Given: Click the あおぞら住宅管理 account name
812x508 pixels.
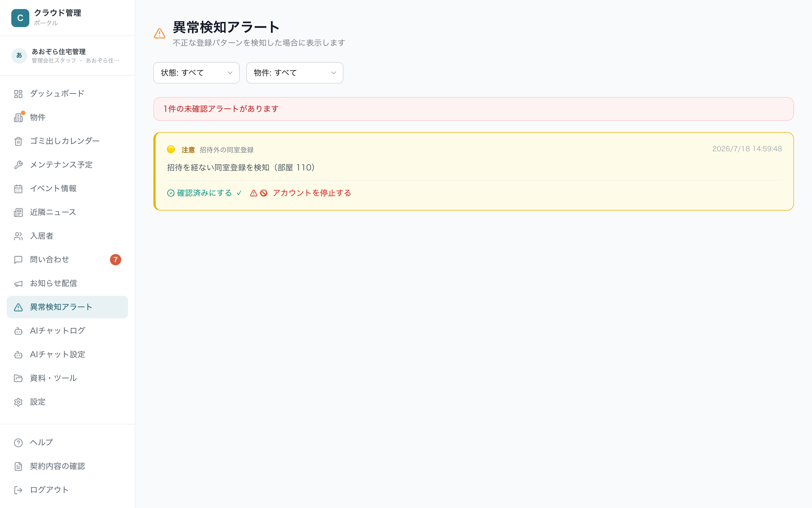Looking at the screenshot, I should click(59, 51).
